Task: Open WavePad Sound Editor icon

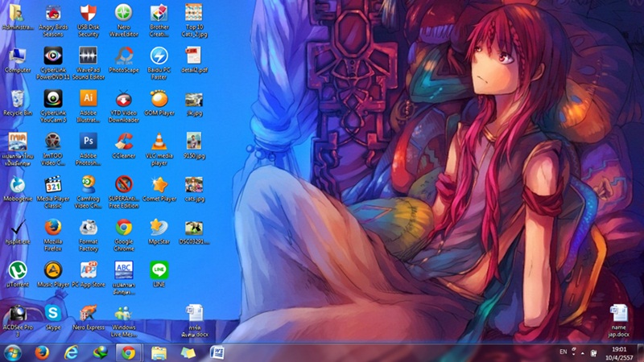Action: pos(89,64)
